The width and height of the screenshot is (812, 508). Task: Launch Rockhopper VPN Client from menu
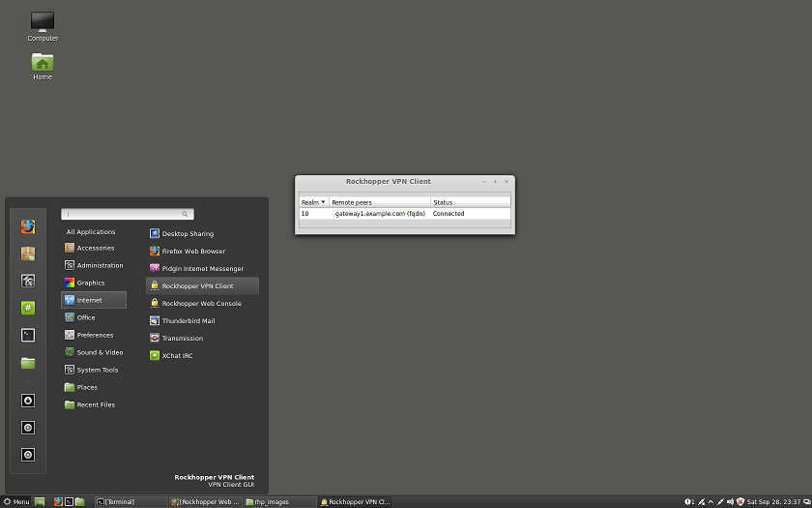pyautogui.click(x=197, y=286)
